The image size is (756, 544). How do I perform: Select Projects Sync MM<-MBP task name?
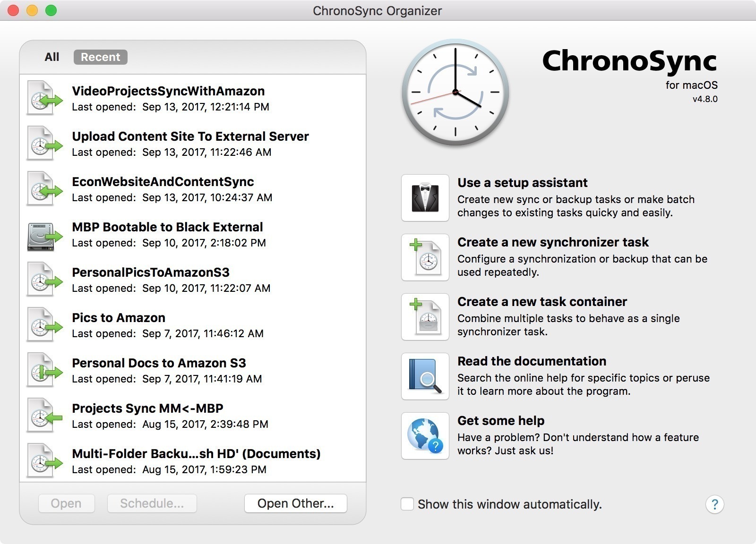coord(147,408)
